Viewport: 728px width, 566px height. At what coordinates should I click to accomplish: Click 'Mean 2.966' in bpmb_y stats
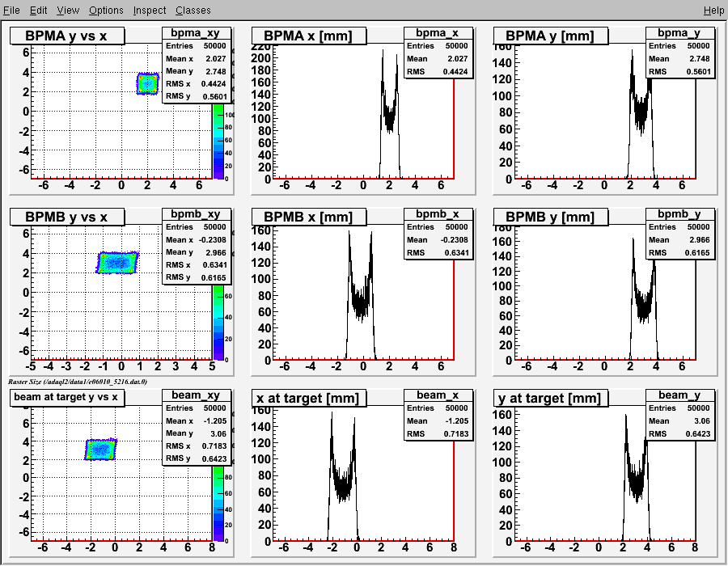(x=679, y=240)
